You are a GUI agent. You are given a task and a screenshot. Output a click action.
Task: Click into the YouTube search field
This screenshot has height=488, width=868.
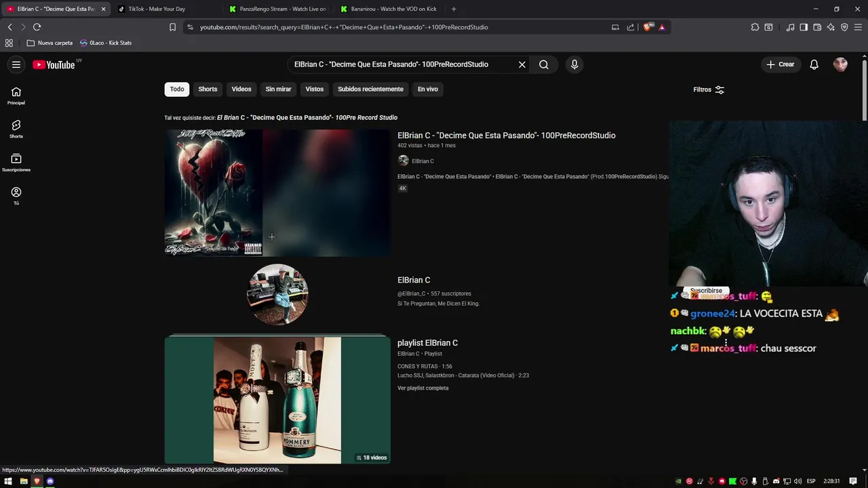[x=400, y=64]
